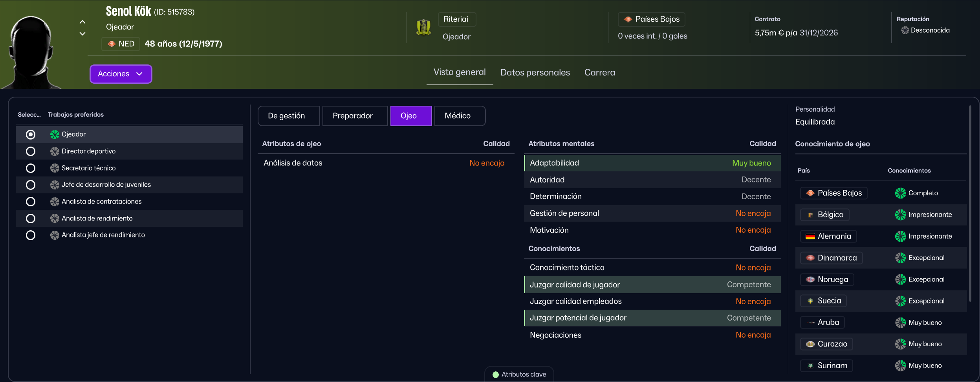Open Bélgica in scouting knowledge list

click(x=824, y=215)
